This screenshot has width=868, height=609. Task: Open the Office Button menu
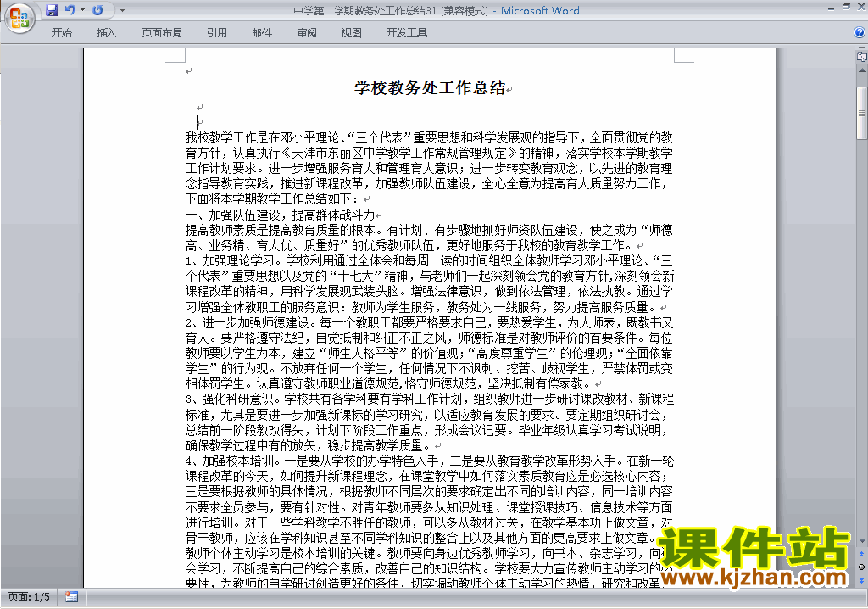pyautogui.click(x=19, y=18)
